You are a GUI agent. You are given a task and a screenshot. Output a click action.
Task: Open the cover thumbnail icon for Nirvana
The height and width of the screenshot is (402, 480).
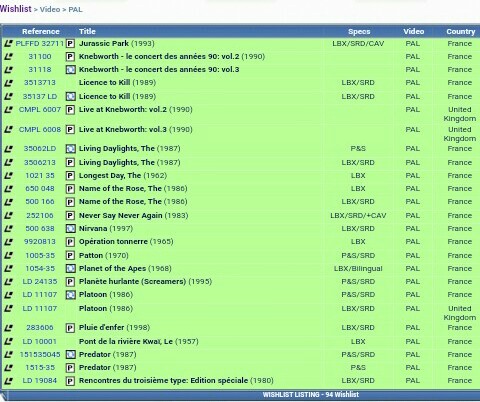[x=70, y=229]
